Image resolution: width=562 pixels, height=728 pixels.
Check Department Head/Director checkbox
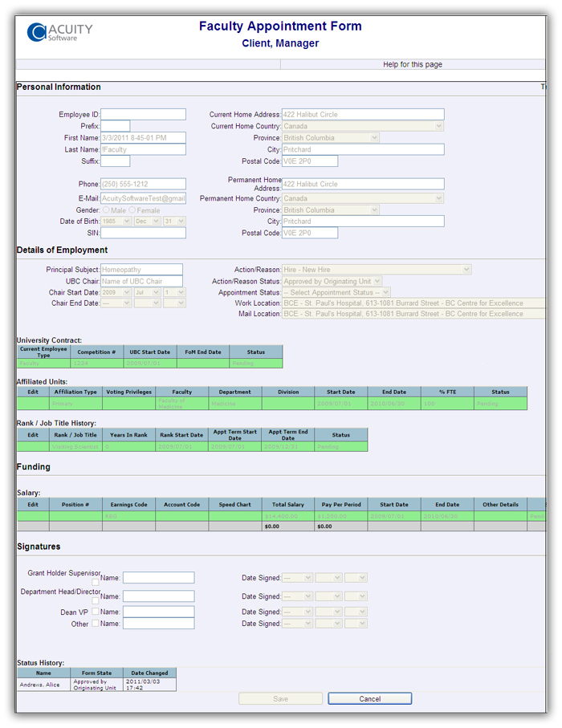click(x=96, y=601)
